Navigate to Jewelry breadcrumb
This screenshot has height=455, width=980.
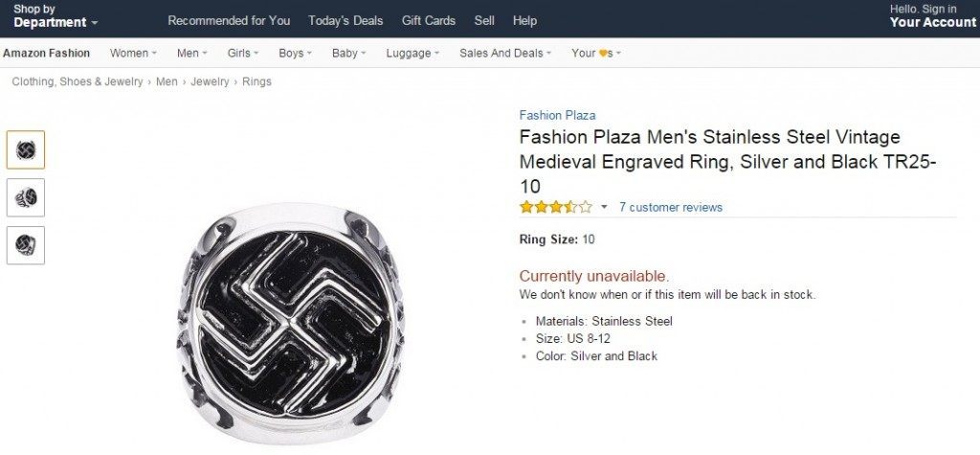(210, 81)
